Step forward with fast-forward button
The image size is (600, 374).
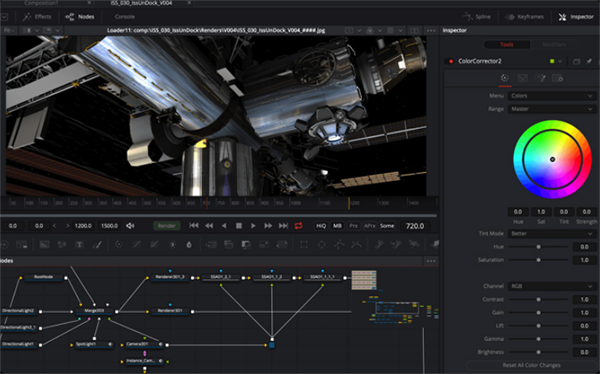[x=268, y=226]
